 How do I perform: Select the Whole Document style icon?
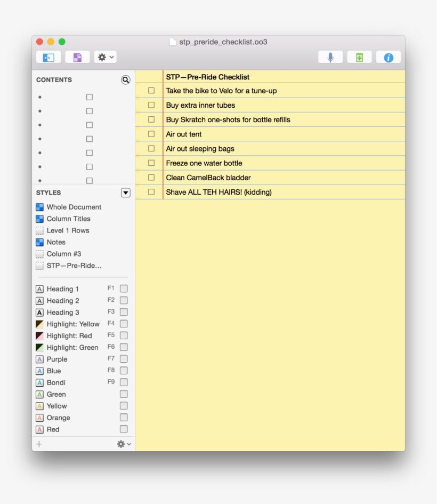[39, 207]
